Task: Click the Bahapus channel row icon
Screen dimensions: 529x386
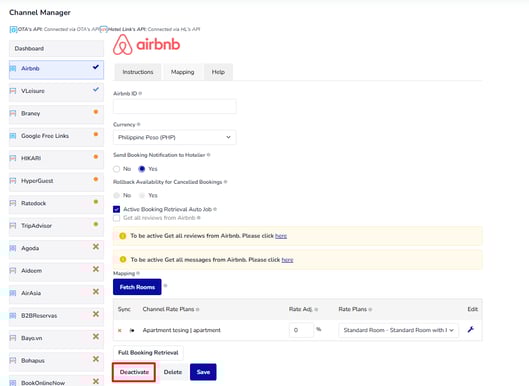Action: pyautogui.click(x=13, y=361)
